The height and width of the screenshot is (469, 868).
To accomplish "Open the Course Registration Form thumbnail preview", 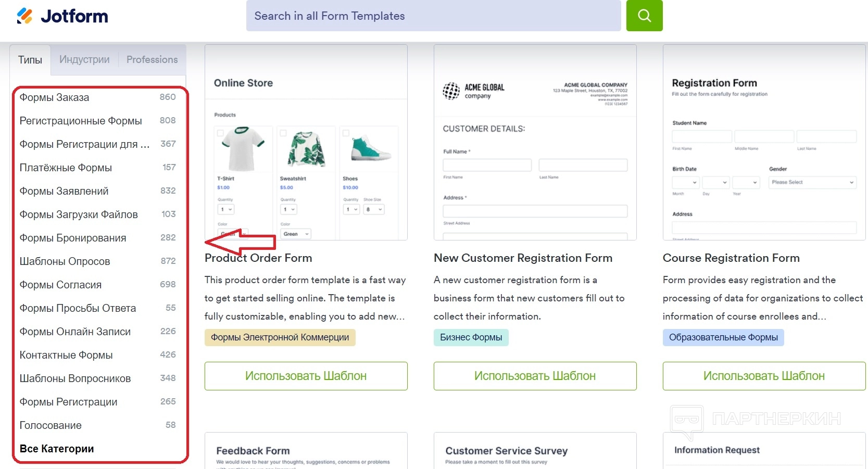I will (x=764, y=142).
